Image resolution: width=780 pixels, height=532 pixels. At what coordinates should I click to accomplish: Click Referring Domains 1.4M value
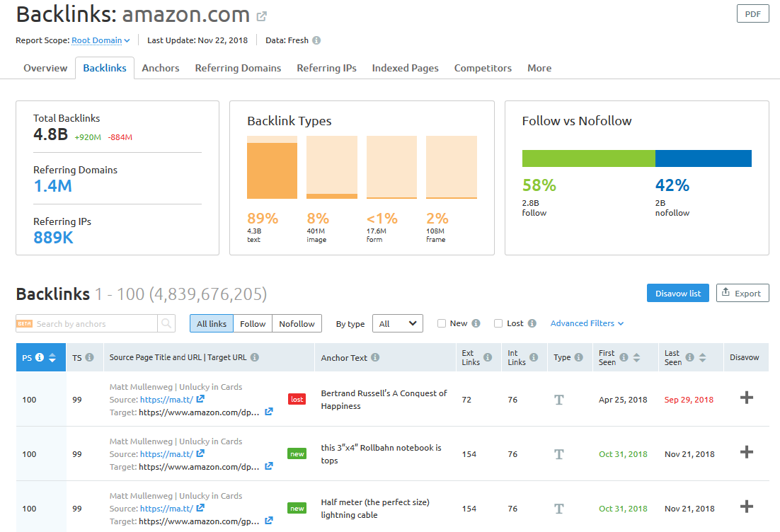(52, 186)
